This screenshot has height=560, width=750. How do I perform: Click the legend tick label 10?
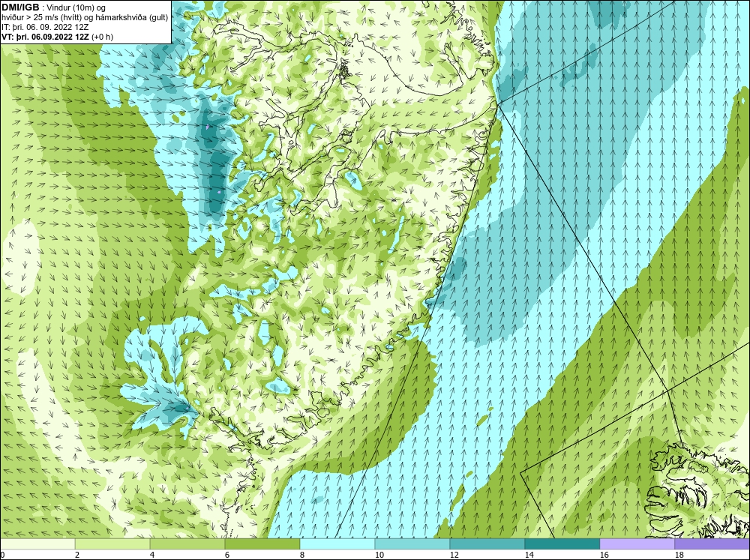coord(379,555)
